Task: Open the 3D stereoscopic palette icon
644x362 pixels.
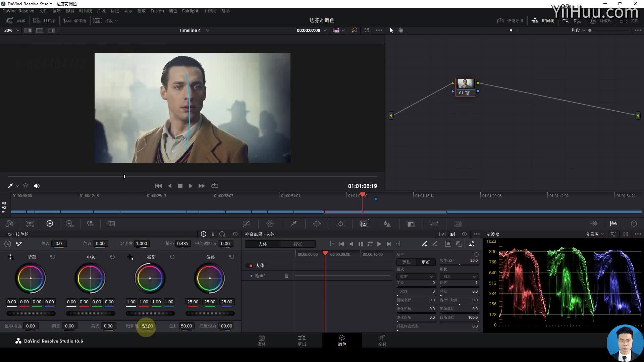Action: pos(458,224)
